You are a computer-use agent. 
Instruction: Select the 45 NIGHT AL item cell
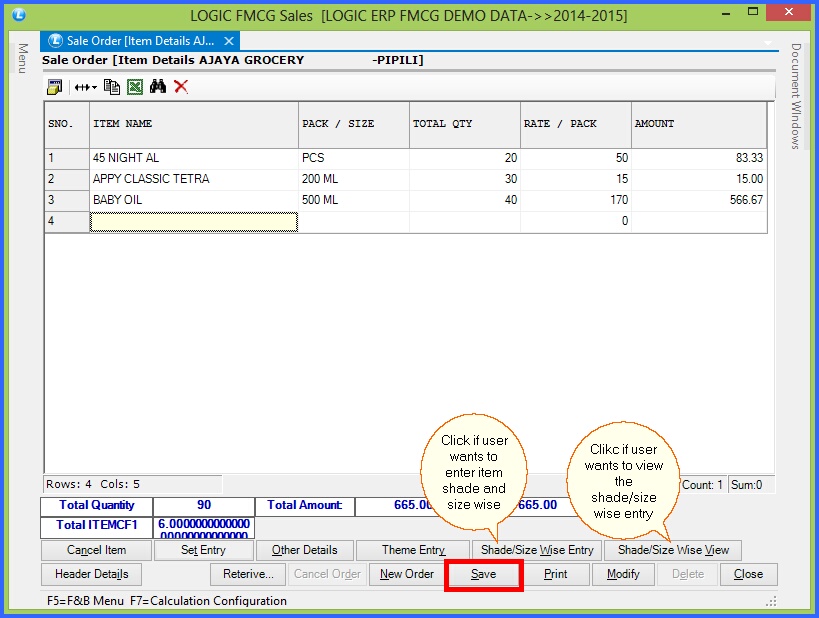194,158
